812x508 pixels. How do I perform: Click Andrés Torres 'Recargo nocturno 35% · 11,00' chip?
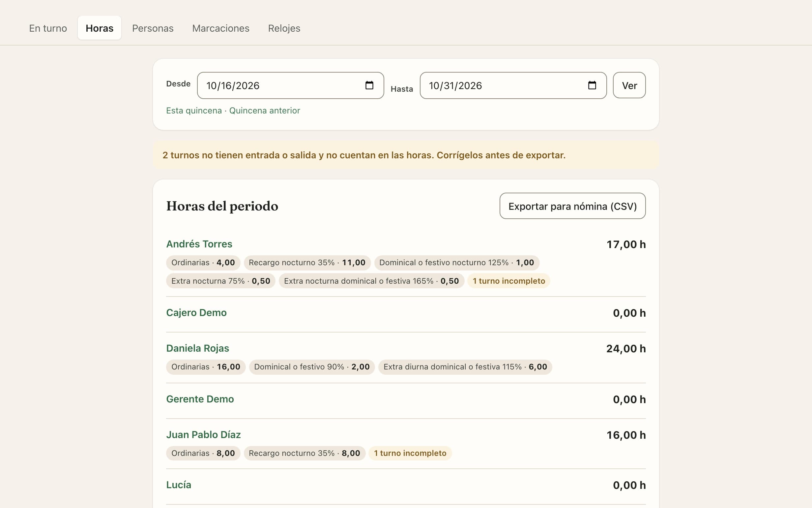pos(307,262)
